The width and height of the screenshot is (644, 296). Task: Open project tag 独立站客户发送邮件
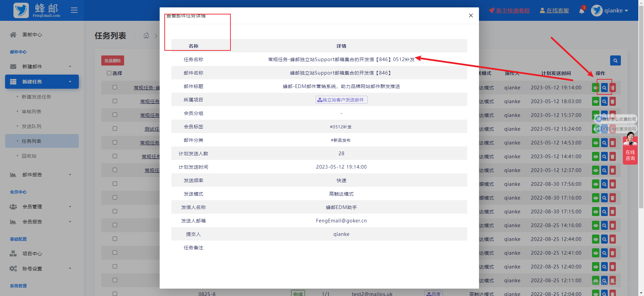point(341,100)
